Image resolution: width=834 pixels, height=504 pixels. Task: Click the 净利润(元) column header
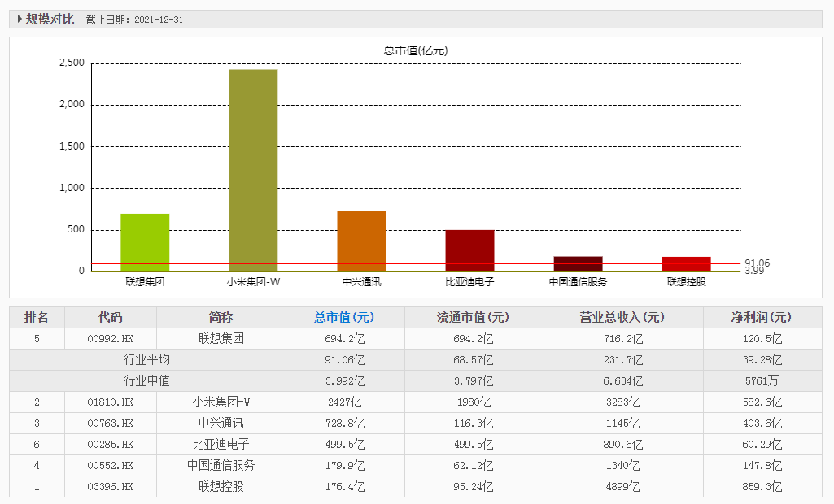click(x=762, y=317)
